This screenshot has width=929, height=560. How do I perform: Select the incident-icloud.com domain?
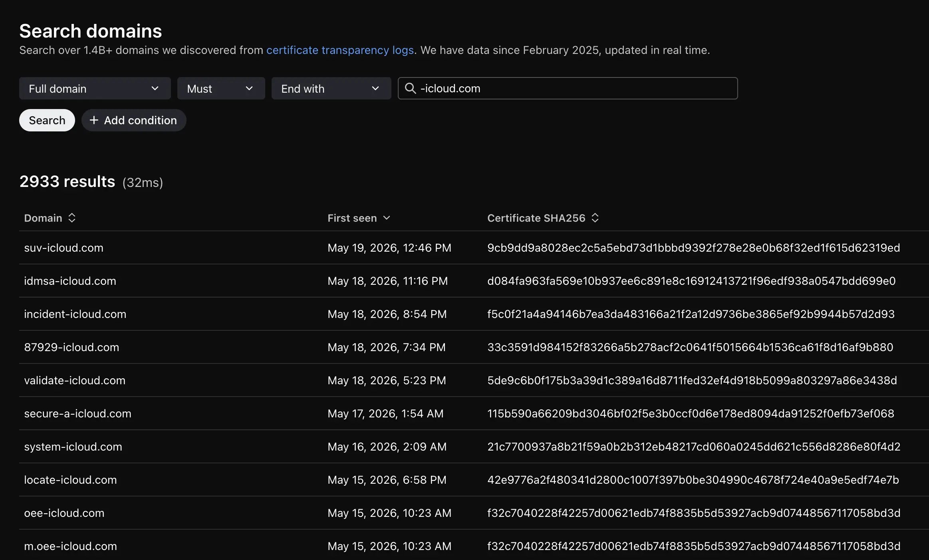75,314
